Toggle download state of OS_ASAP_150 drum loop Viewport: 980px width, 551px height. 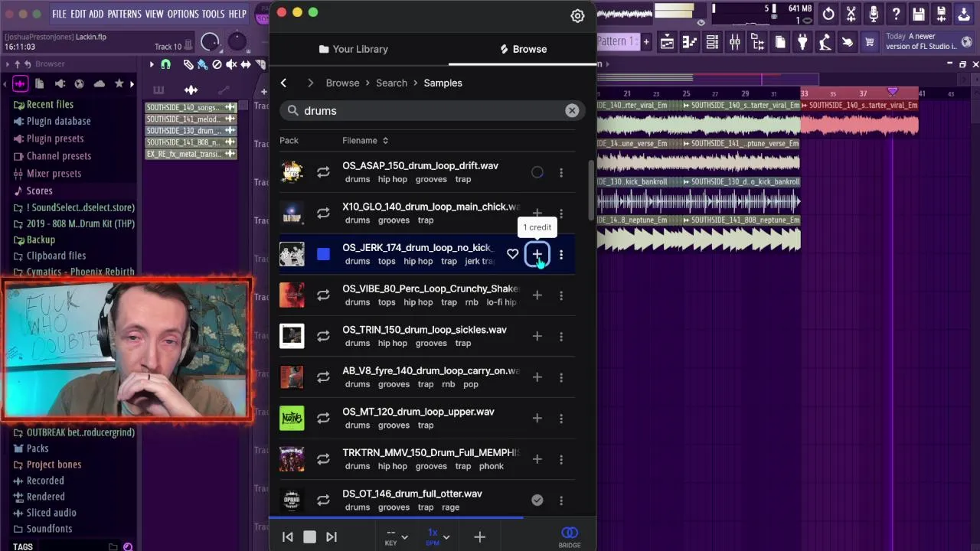[x=537, y=172]
